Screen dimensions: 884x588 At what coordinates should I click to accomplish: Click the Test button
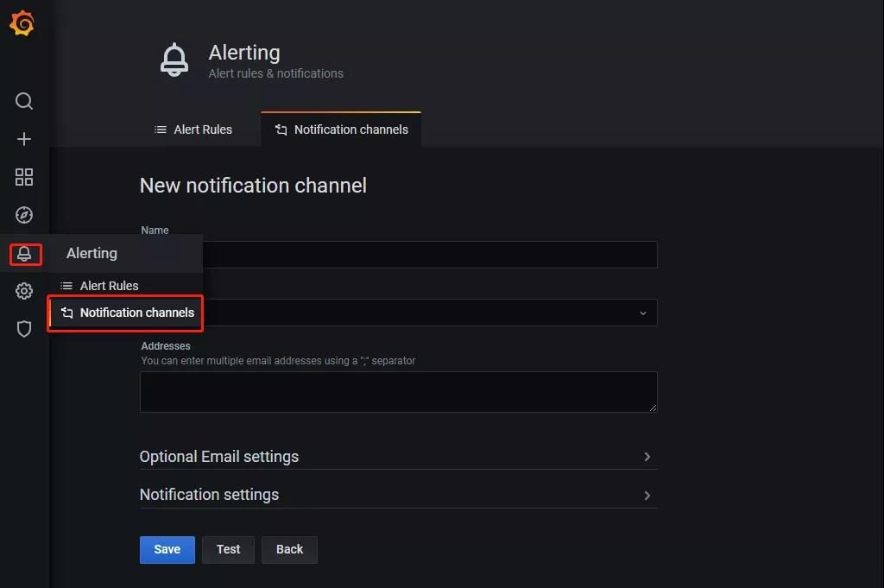point(228,550)
